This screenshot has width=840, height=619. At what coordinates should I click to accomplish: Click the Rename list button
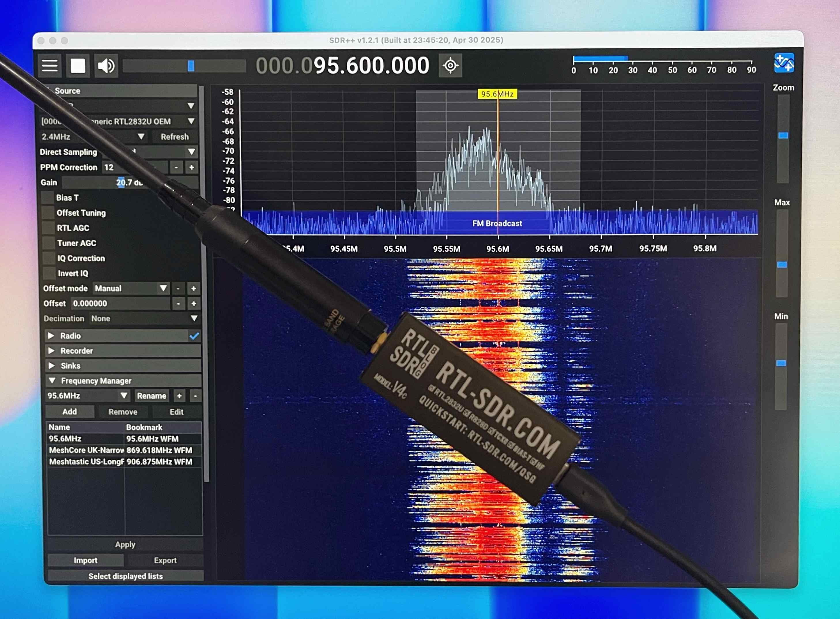click(x=151, y=396)
